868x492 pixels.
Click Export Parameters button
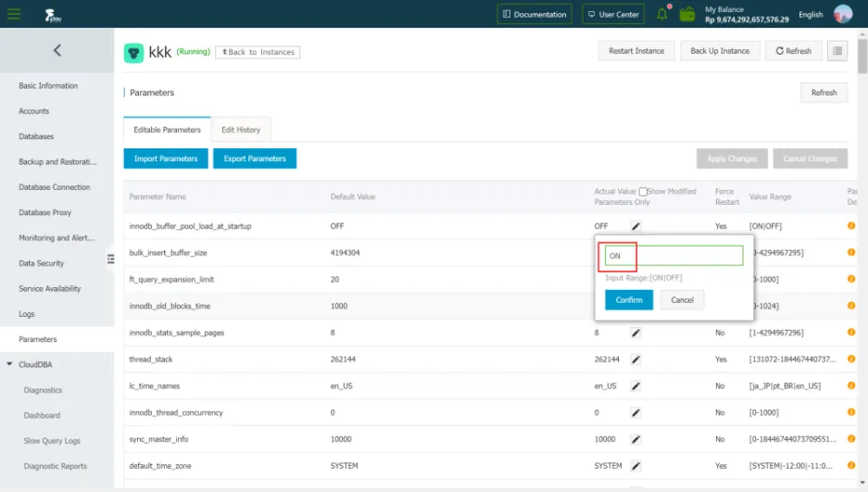pyautogui.click(x=255, y=158)
